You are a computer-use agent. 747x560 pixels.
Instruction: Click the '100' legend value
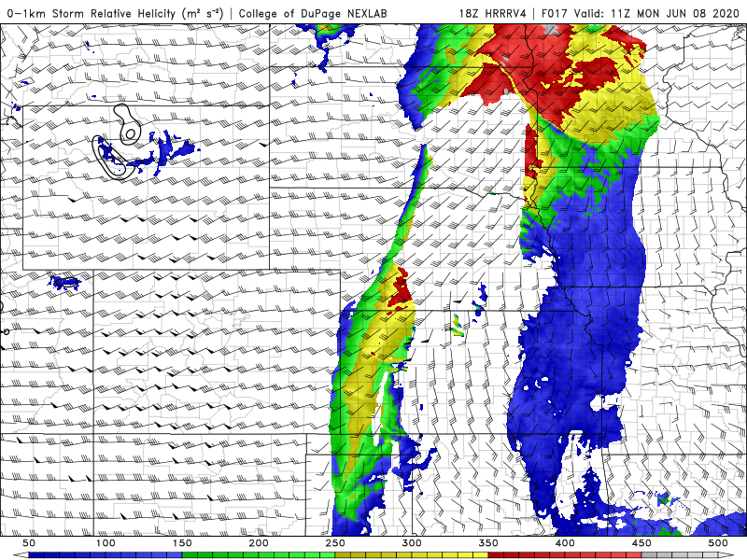click(106, 543)
